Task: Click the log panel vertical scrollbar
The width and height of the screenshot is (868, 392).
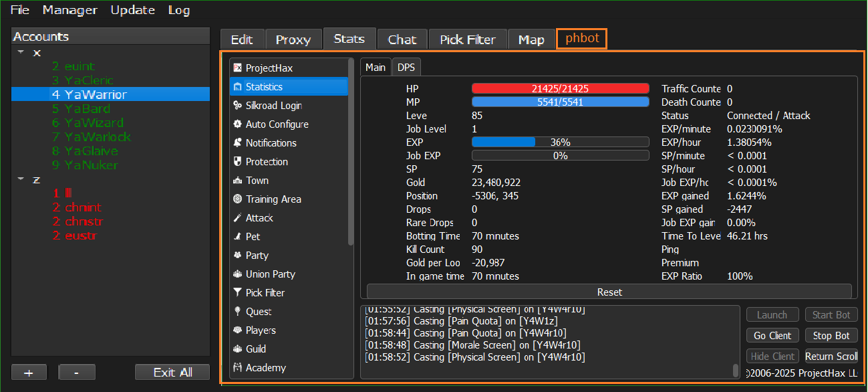Action: coord(736,370)
